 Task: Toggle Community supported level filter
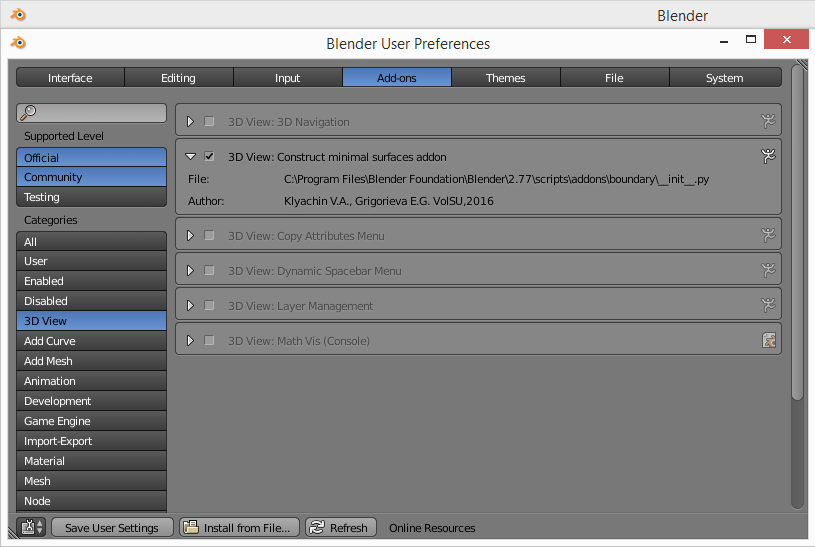(91, 177)
